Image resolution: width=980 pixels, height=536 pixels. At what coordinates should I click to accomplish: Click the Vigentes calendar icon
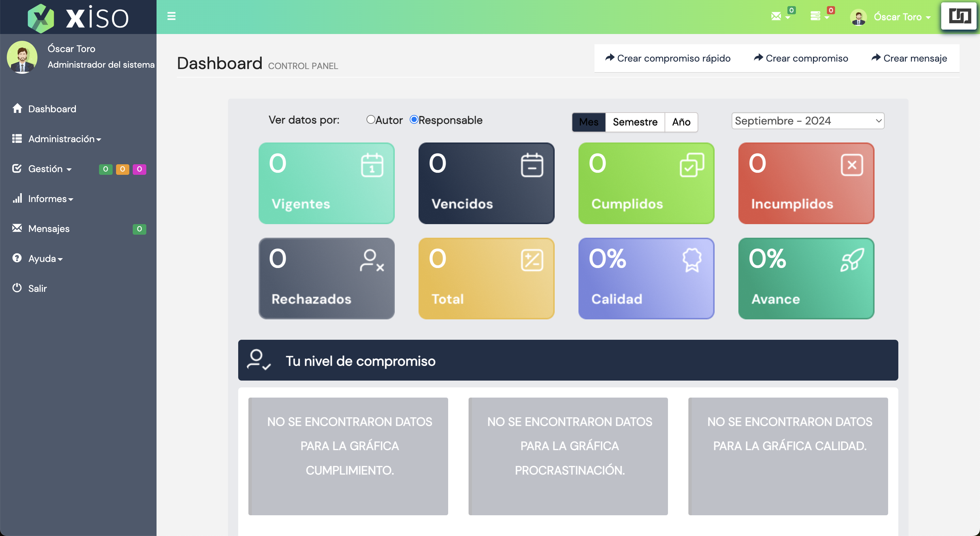tap(372, 165)
